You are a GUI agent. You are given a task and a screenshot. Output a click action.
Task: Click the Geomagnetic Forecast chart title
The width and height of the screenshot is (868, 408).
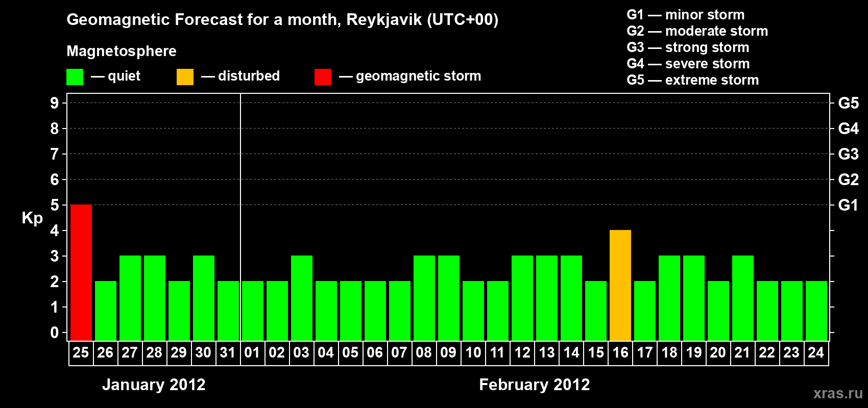282,20
